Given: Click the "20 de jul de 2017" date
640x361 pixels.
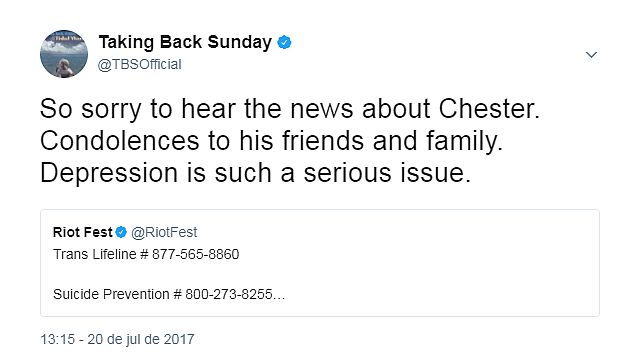Looking at the screenshot, I should coord(141,339).
